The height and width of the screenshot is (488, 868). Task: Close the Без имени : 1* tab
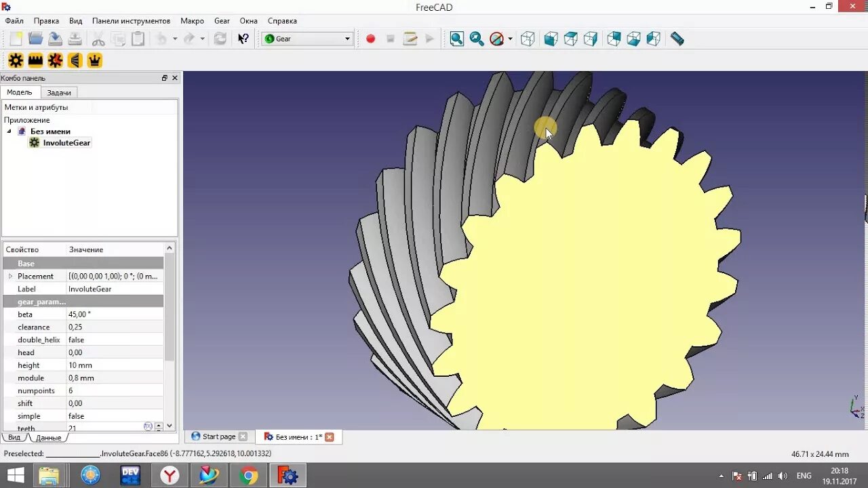pyautogui.click(x=330, y=437)
